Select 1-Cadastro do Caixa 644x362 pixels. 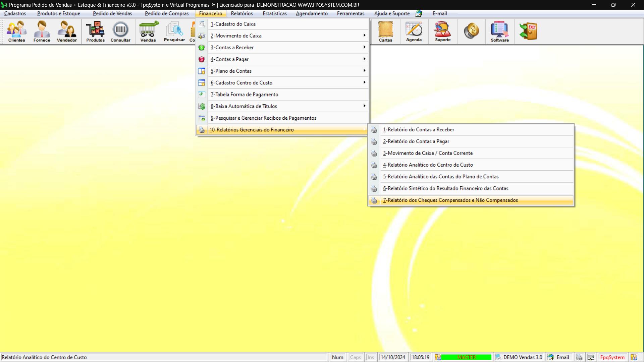point(282,24)
